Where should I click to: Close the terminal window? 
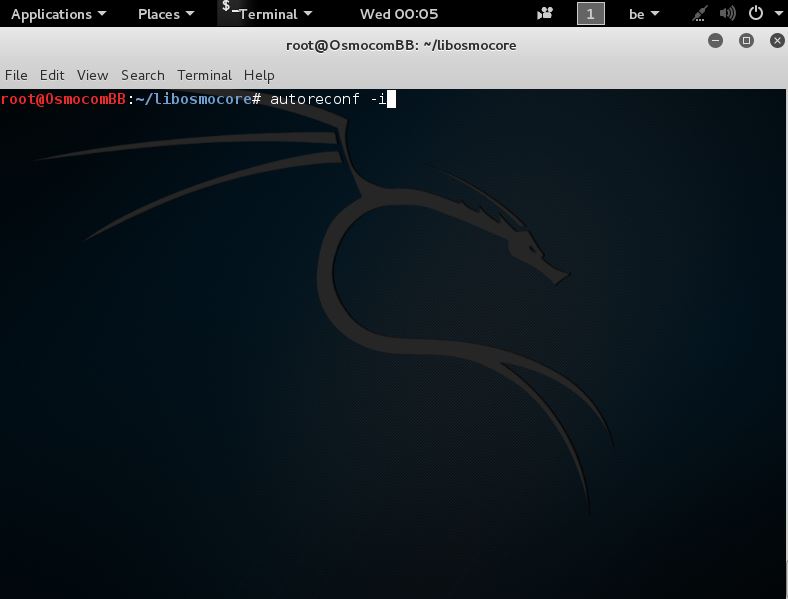[x=777, y=41]
